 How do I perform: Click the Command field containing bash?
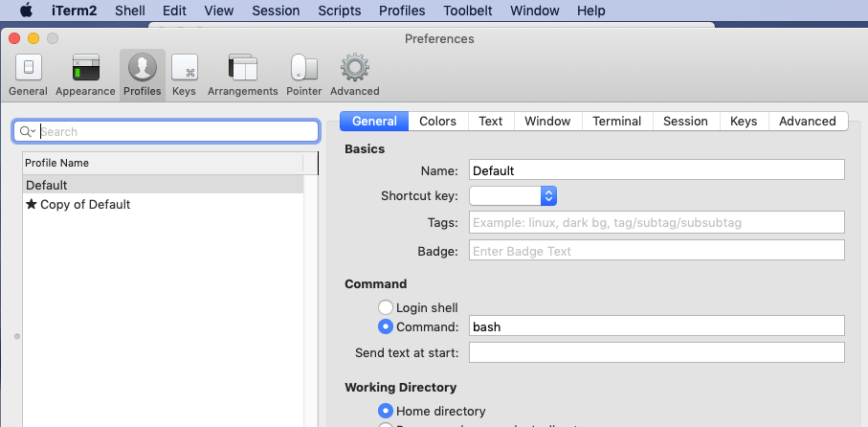point(657,326)
